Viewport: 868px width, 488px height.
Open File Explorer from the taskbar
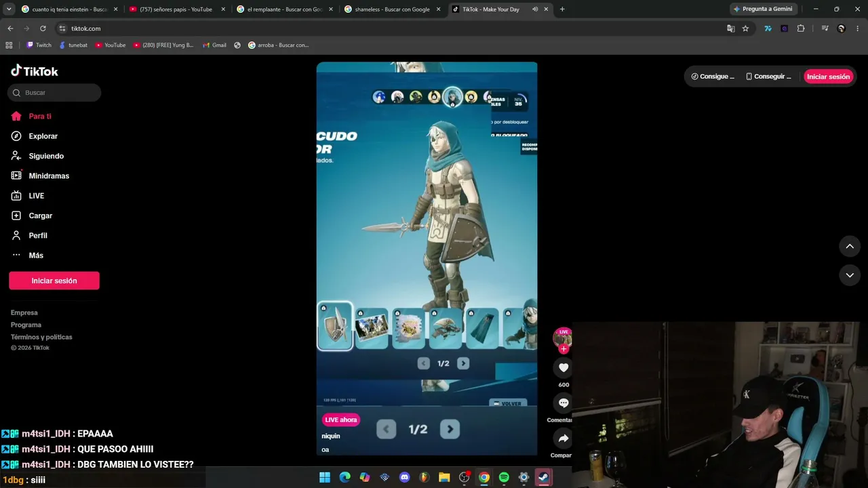444,477
